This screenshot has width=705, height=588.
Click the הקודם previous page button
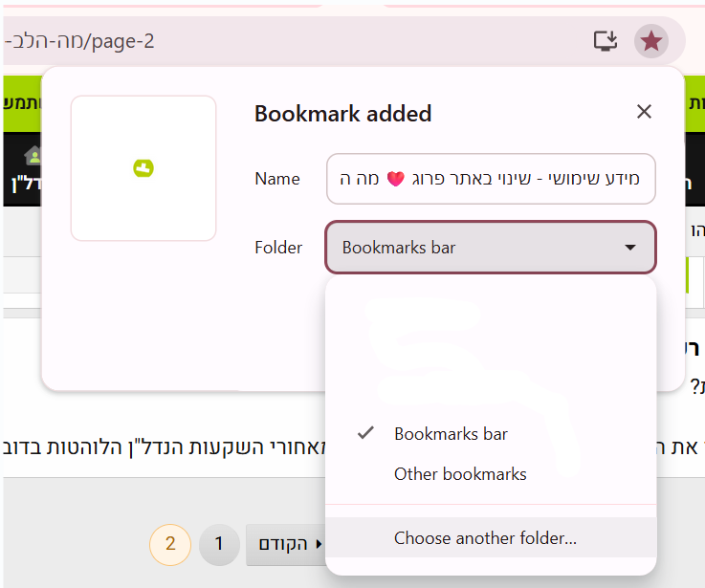click(285, 544)
